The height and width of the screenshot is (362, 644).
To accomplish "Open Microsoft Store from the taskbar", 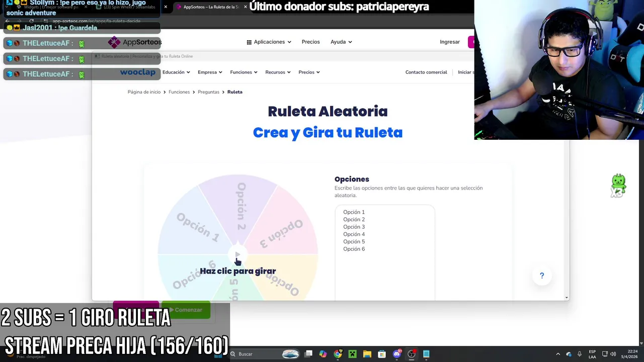I will (382, 354).
